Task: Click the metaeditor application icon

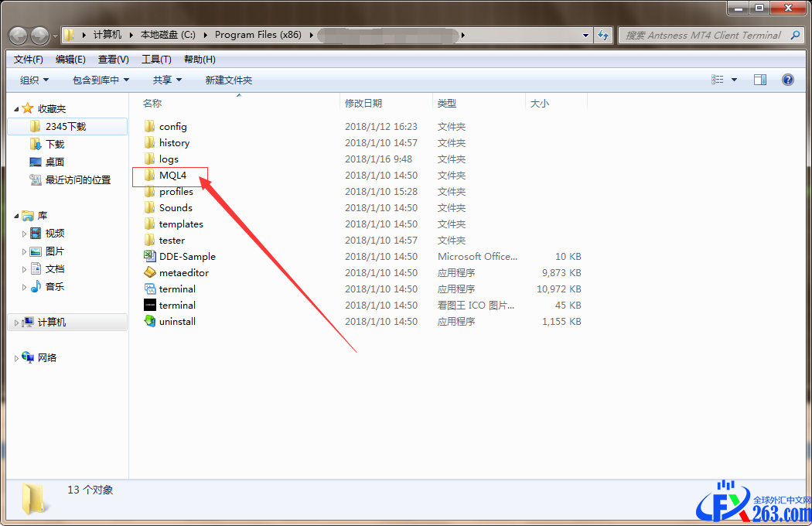Action: tap(150, 272)
